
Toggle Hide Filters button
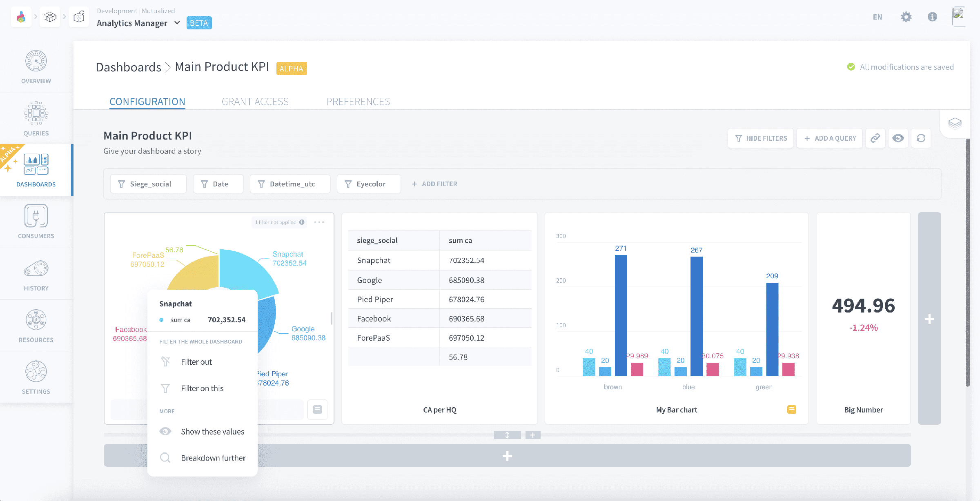761,138
